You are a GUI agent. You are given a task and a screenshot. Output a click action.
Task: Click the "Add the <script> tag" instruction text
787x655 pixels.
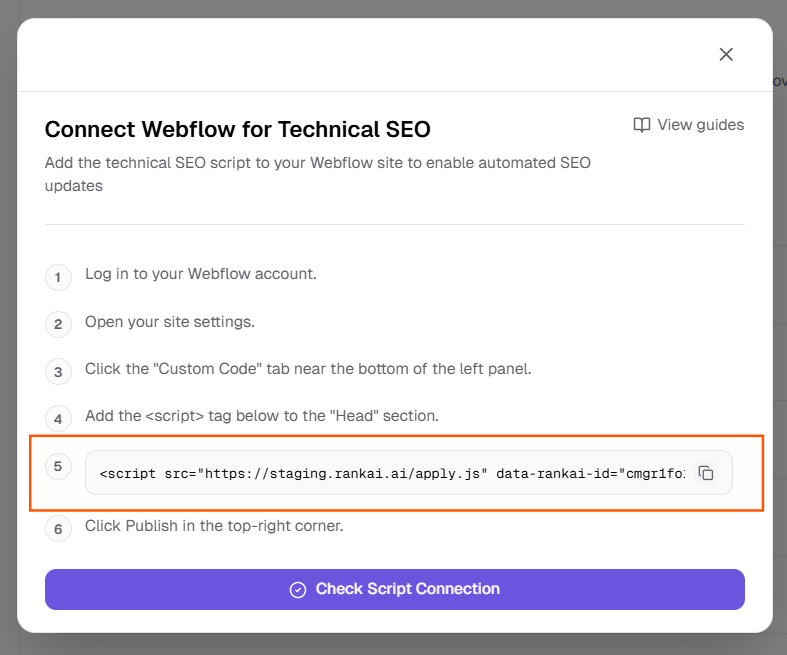click(x=262, y=416)
